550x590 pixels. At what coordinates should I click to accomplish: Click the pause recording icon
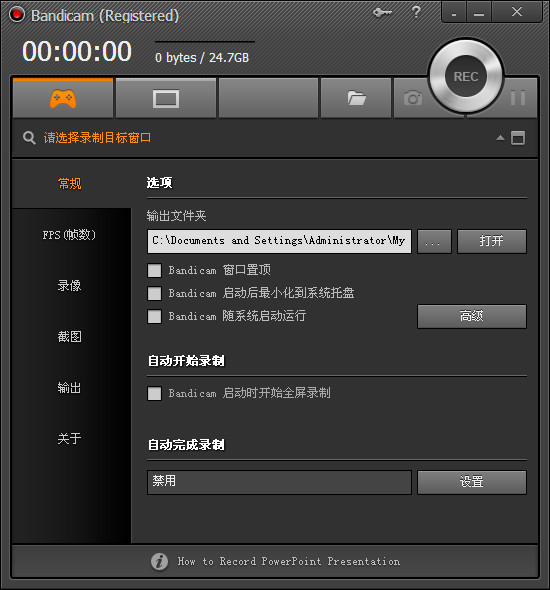(518, 98)
